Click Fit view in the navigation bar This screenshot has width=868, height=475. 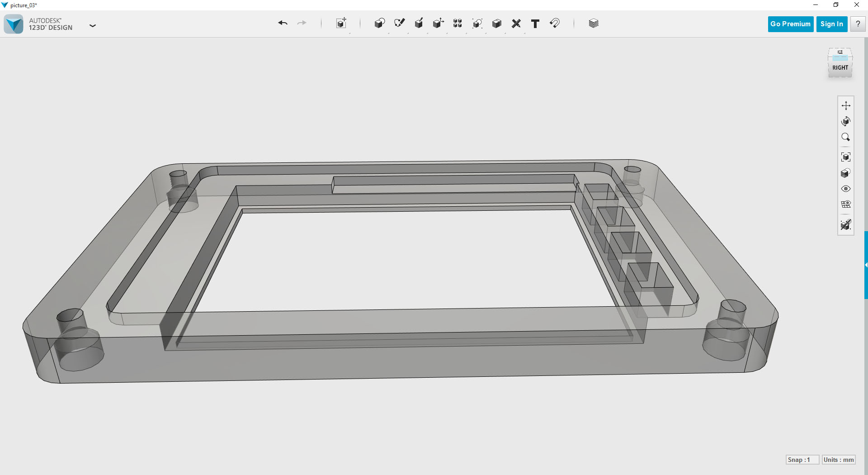[x=846, y=157]
